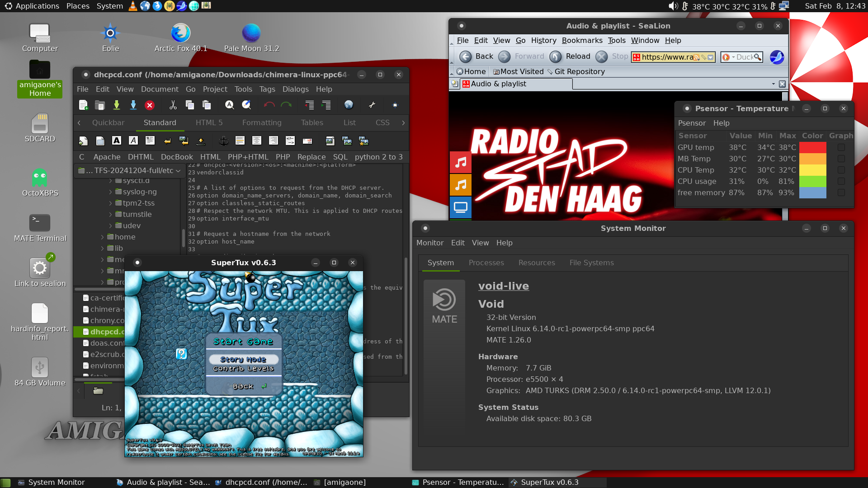The image size is (868, 488).
Task: Click the Unindent icon in Bluefish toolbar
Action: click(309, 105)
